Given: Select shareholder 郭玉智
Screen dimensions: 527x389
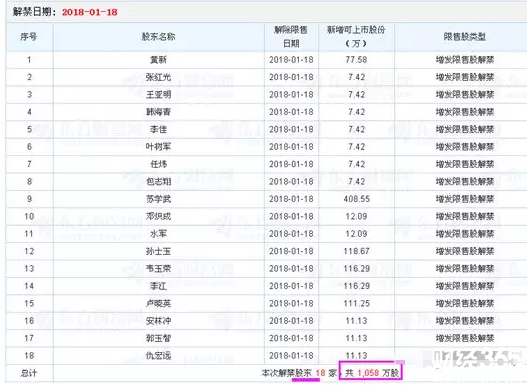Looking at the screenshot, I should (158, 338).
